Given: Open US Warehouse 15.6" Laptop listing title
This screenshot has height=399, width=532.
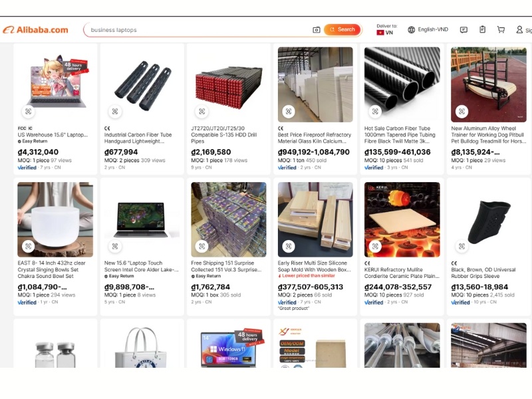Looking at the screenshot, I should pyautogui.click(x=53, y=135).
